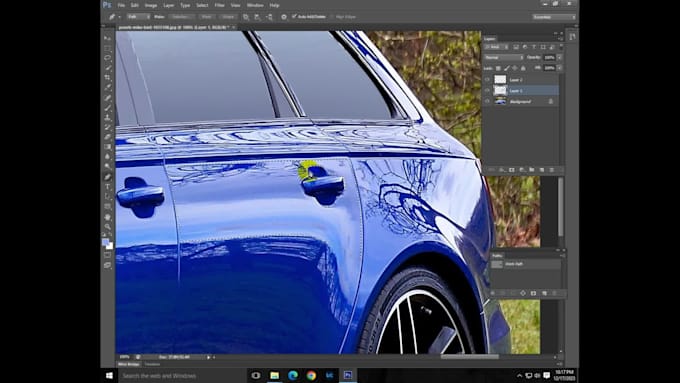
Task: Click Make Mask button
Action: coord(207,17)
